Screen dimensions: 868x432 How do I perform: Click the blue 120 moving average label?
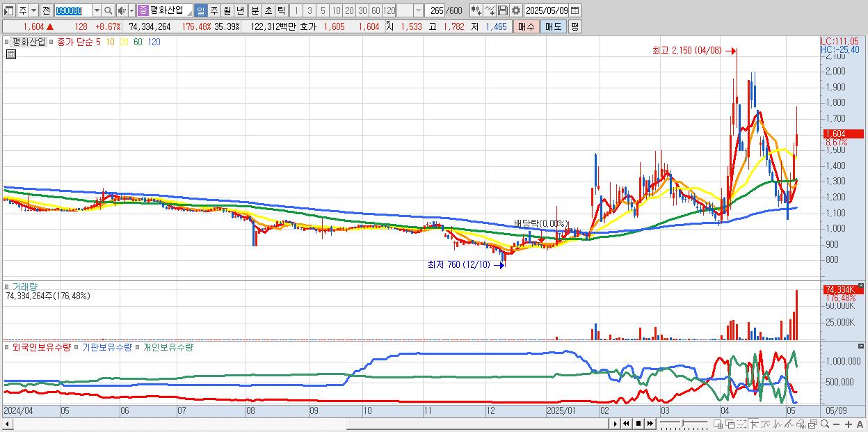pos(154,42)
